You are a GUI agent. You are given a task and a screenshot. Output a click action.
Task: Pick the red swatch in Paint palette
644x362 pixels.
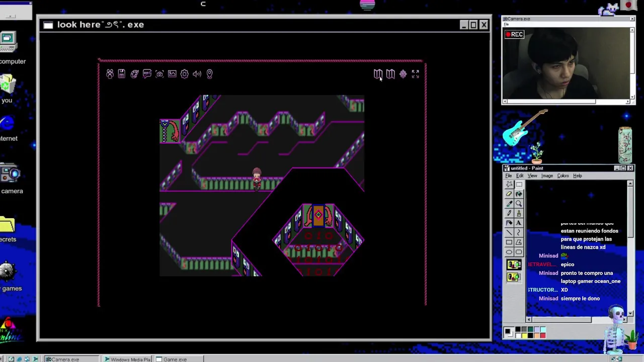pyautogui.click(x=543, y=335)
